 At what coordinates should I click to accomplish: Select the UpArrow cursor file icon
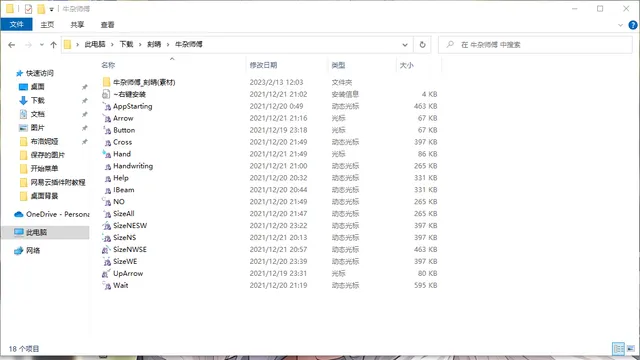107,273
